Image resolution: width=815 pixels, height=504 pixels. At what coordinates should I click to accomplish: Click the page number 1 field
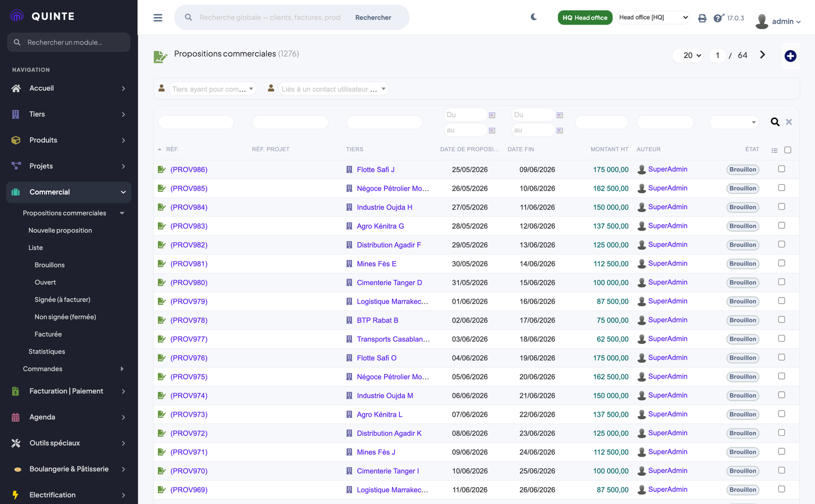coord(717,55)
